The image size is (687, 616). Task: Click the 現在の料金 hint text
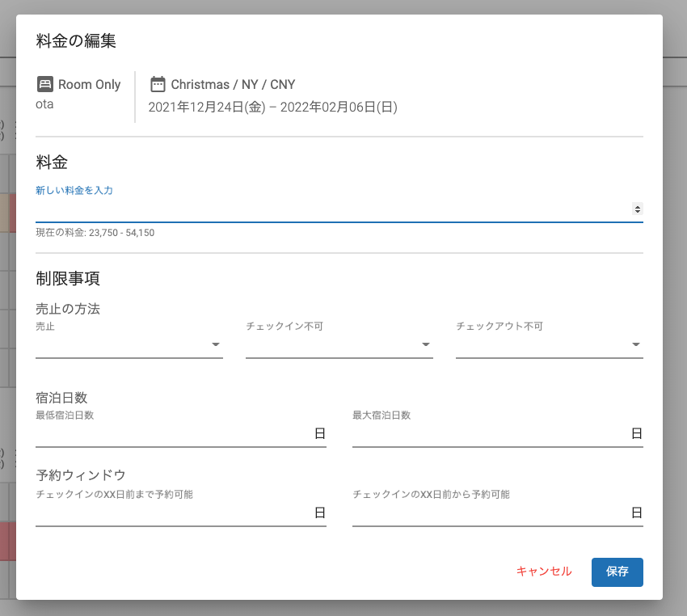pos(95,233)
